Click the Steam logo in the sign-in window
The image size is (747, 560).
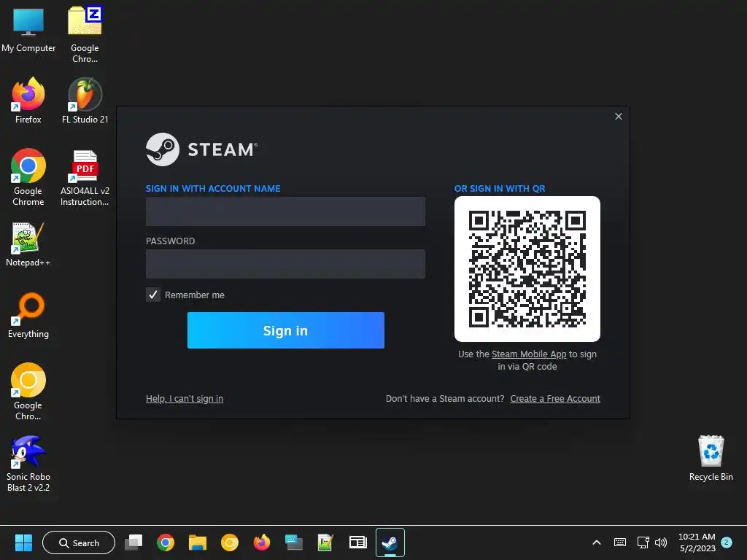point(201,149)
